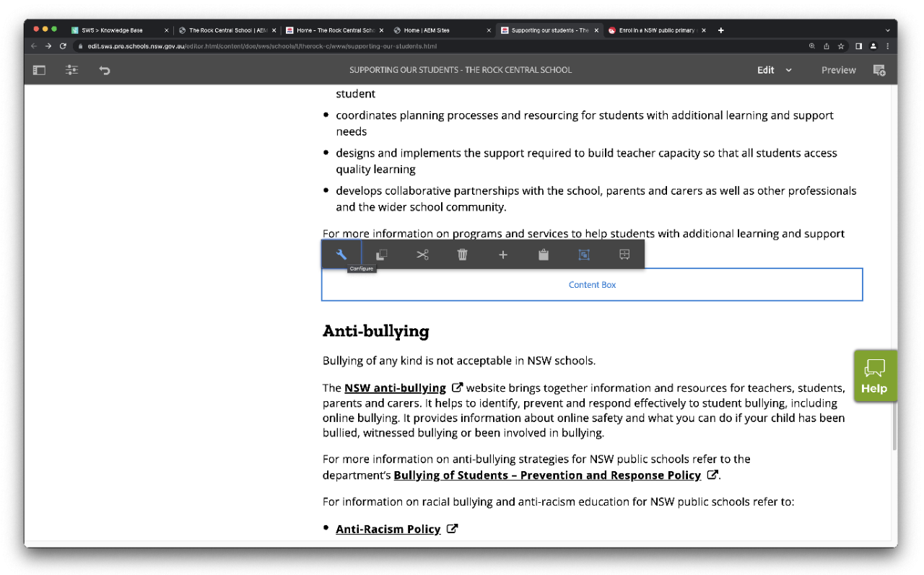Switch to Supporting our students tab
The width and height of the screenshot is (924, 575).
(x=550, y=30)
